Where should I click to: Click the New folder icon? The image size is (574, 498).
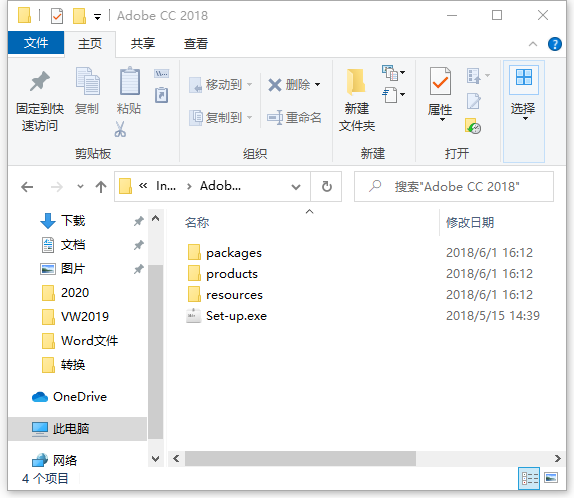click(x=356, y=81)
